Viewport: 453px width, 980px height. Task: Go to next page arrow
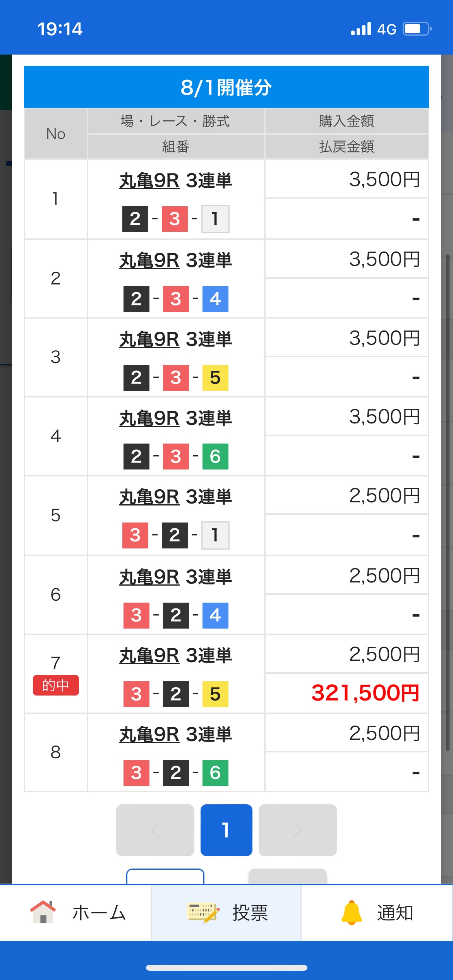point(297,830)
